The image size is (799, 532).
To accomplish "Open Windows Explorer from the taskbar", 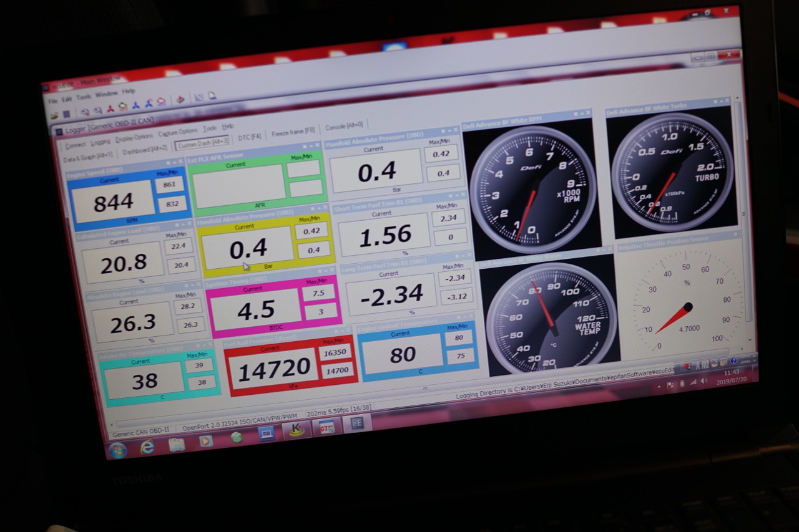I will coord(177,444).
